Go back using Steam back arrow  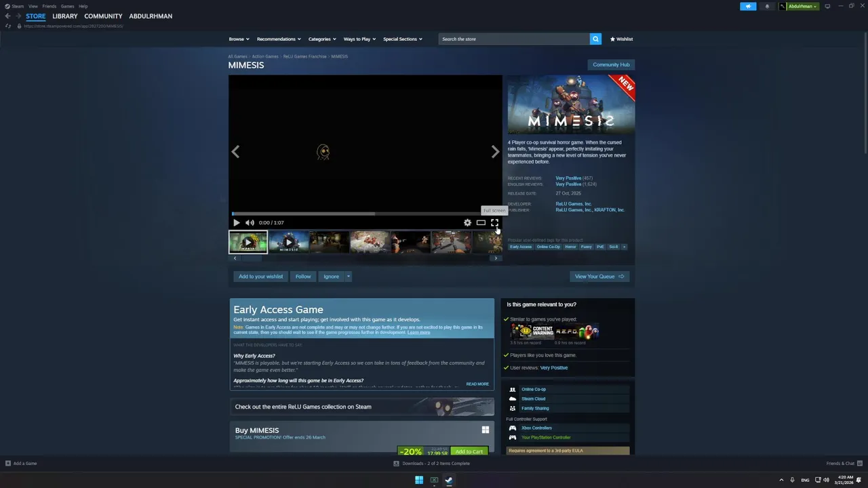7,16
